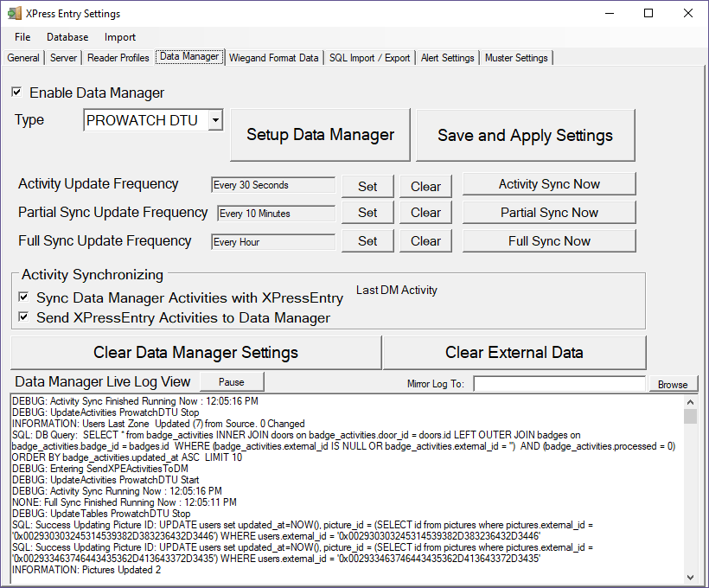This screenshot has width=709, height=588.
Task: Switch to the Wiegand Format Data tab
Action: coord(273,58)
